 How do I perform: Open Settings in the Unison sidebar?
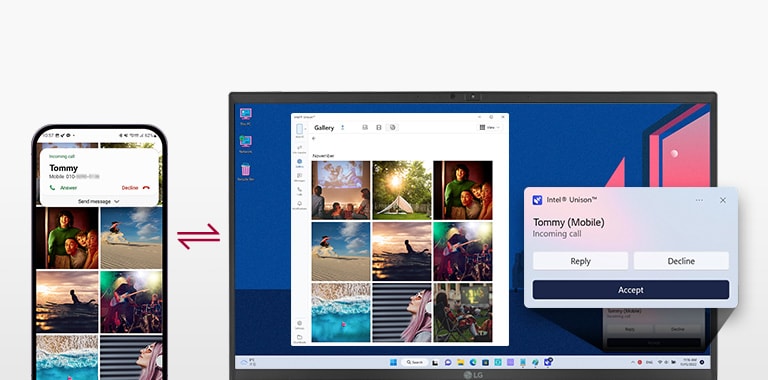pyautogui.click(x=299, y=325)
